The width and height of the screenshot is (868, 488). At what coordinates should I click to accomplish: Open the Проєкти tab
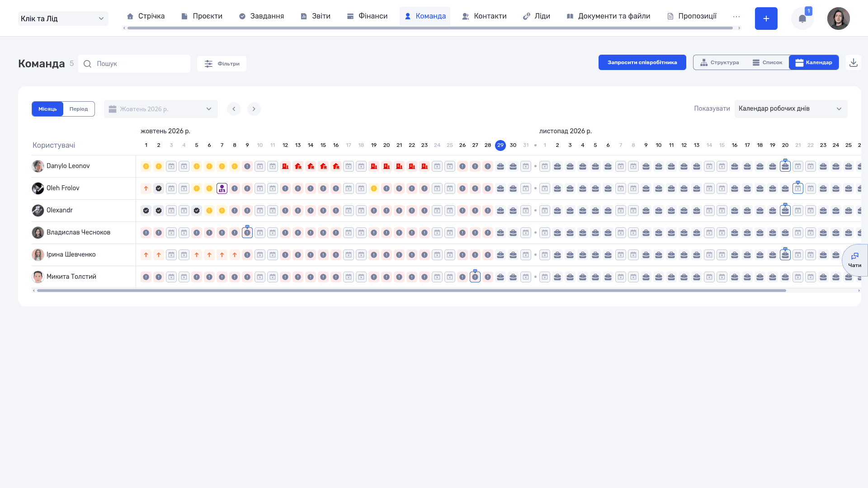[x=202, y=16]
